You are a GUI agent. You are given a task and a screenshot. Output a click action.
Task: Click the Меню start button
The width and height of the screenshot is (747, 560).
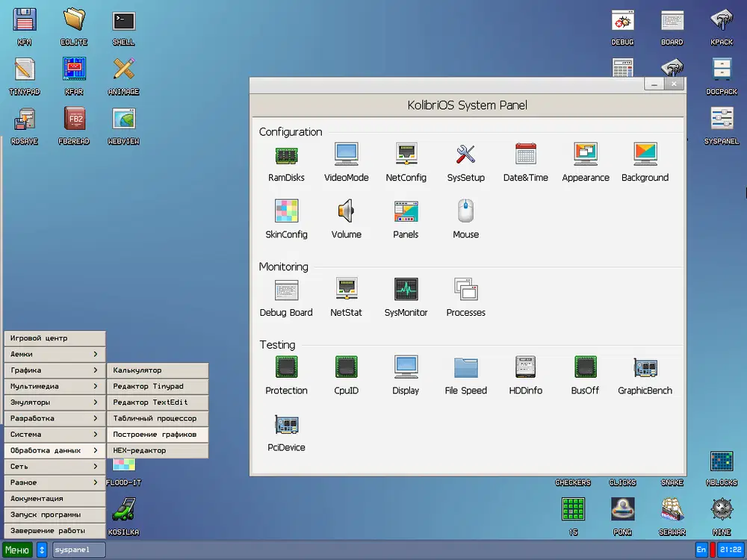click(x=17, y=550)
